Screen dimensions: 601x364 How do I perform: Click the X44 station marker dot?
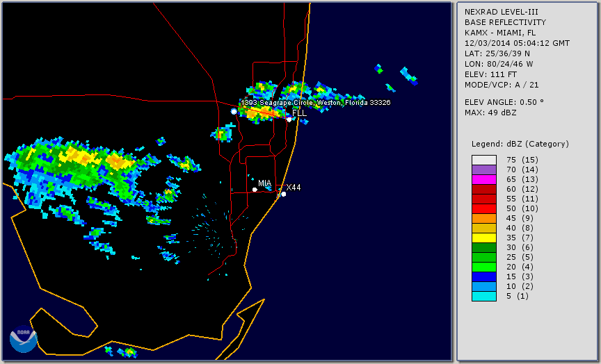click(283, 194)
